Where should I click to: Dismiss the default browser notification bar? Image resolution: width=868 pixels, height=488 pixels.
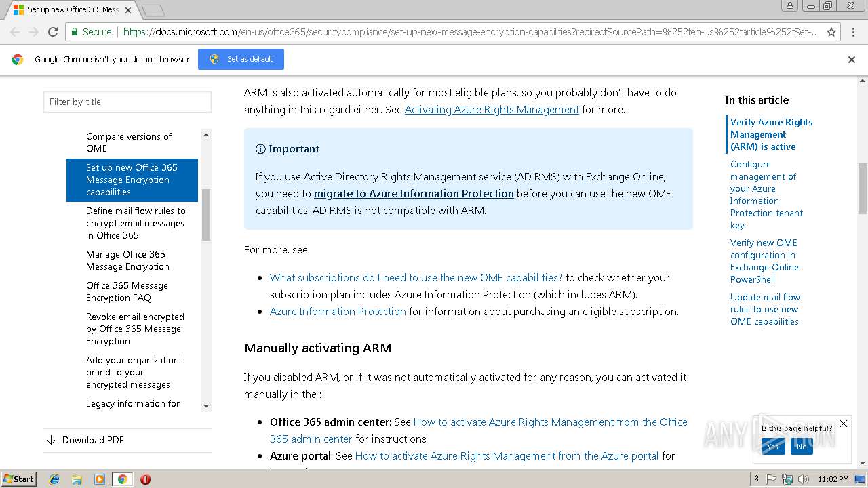[852, 60]
